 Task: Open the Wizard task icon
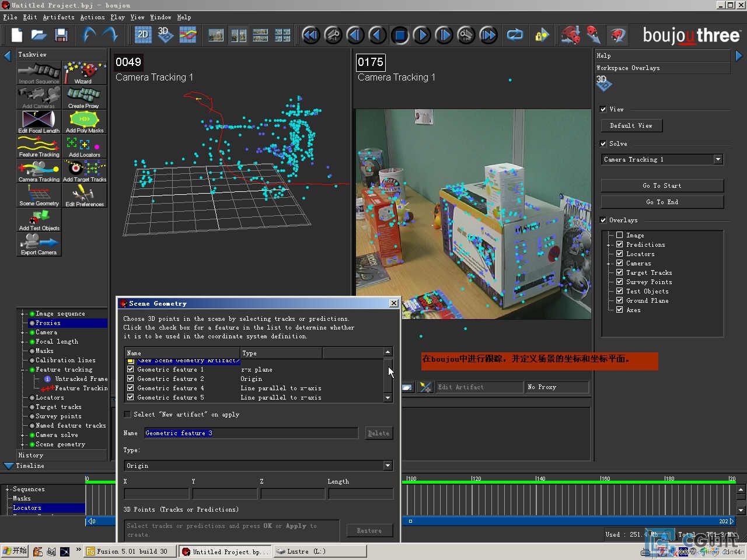click(x=85, y=73)
